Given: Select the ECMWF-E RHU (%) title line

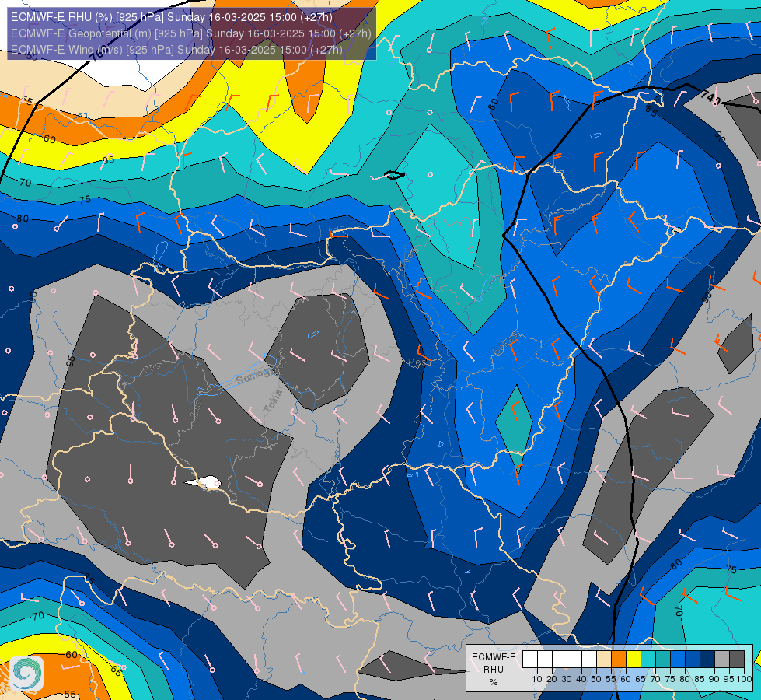Looking at the screenshot, I should (x=171, y=17).
